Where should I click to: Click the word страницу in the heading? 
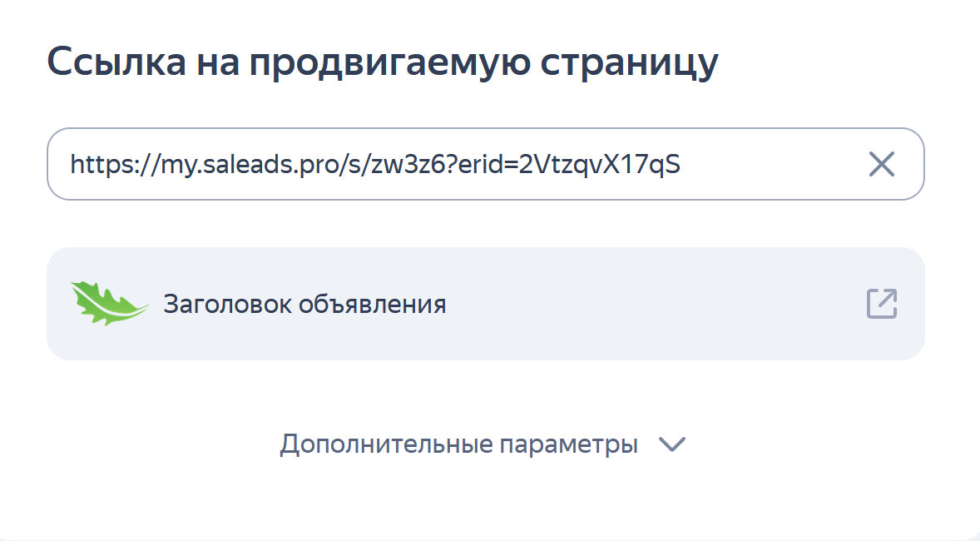tap(631, 63)
